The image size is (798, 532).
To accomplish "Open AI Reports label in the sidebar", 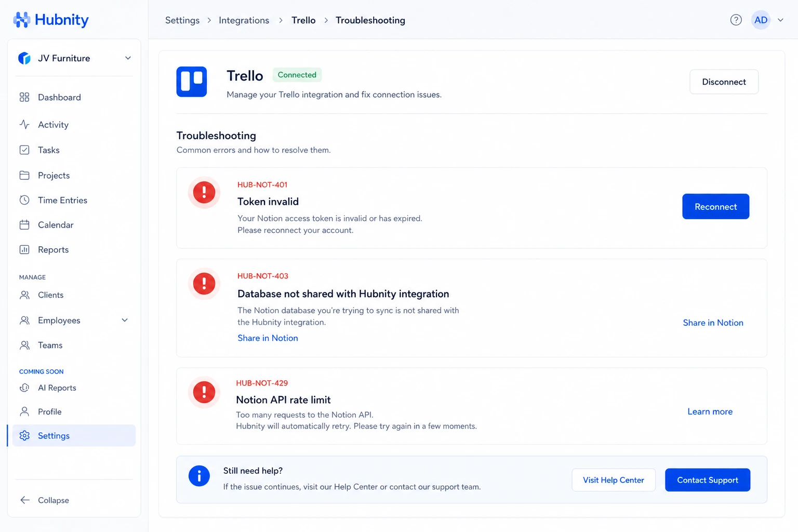I will [57, 388].
